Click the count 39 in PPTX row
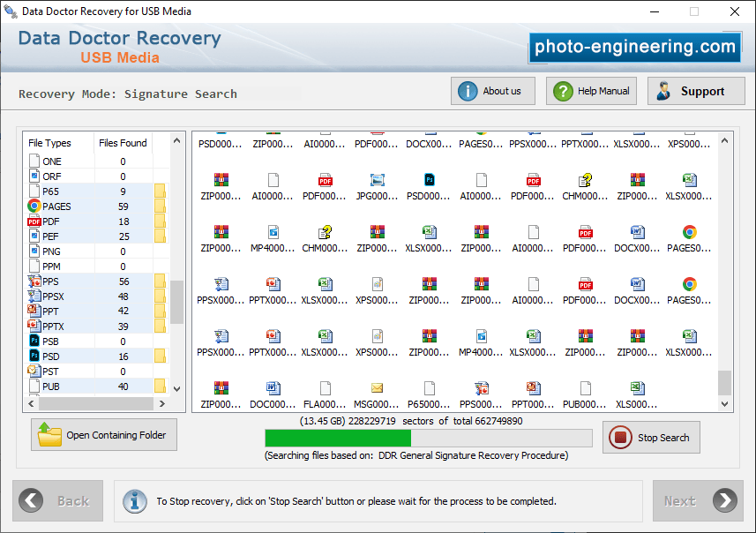This screenshot has width=756, height=533. pos(124,327)
